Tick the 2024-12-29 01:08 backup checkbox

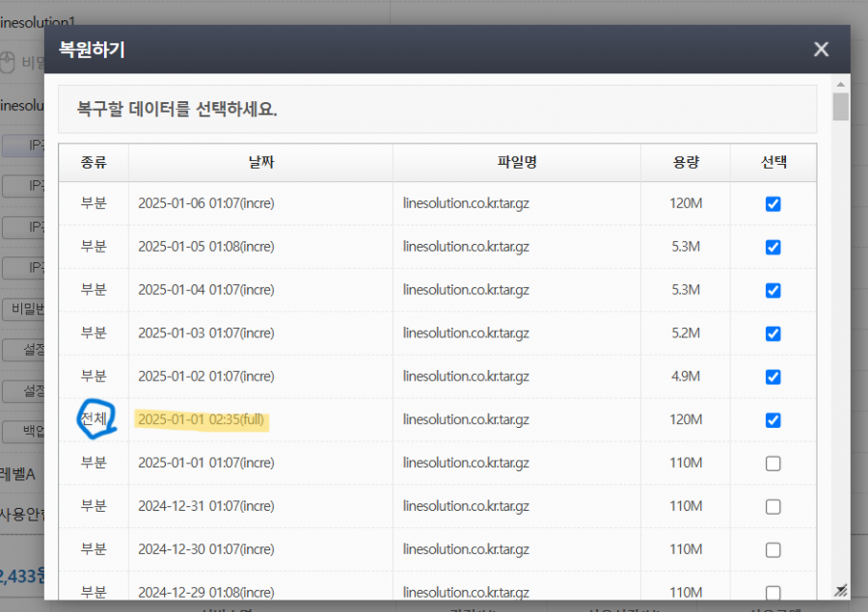click(x=773, y=593)
